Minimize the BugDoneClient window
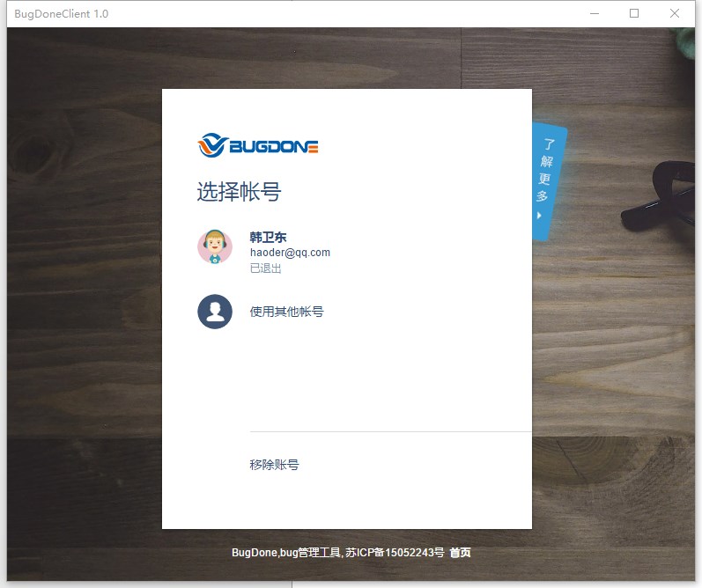 coord(595,13)
